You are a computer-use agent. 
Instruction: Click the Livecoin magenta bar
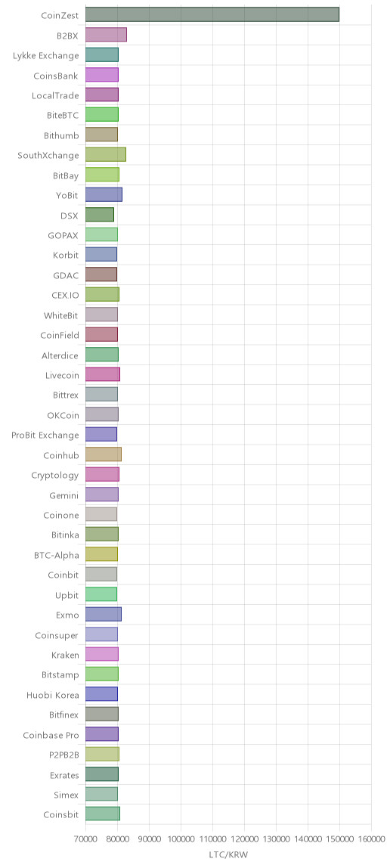(103, 375)
